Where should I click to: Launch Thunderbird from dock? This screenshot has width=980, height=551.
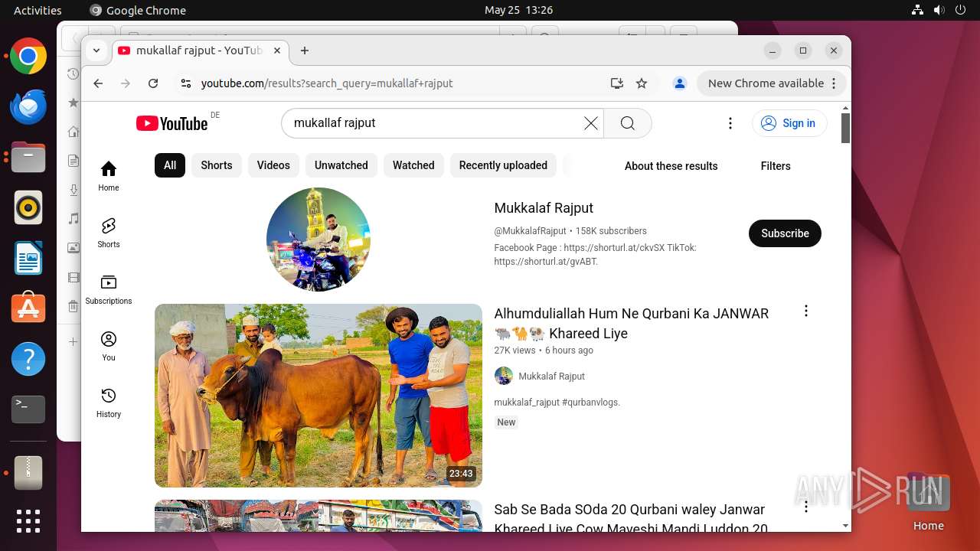28,107
